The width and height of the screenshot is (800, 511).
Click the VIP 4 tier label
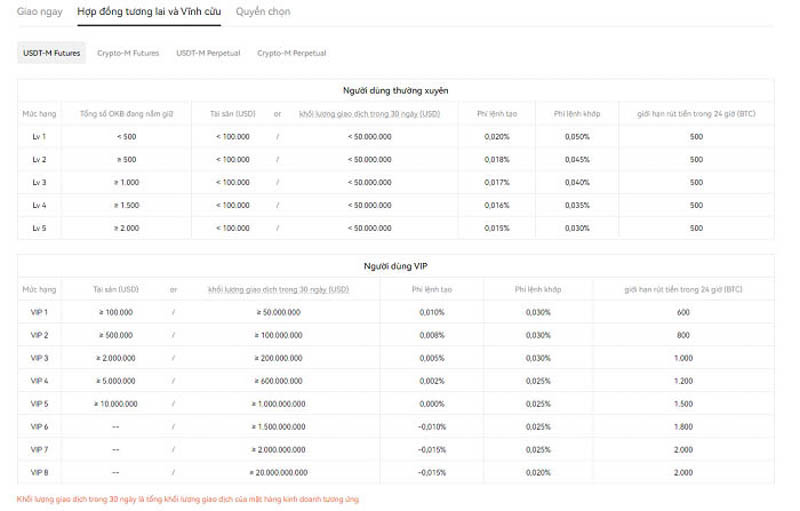(39, 381)
